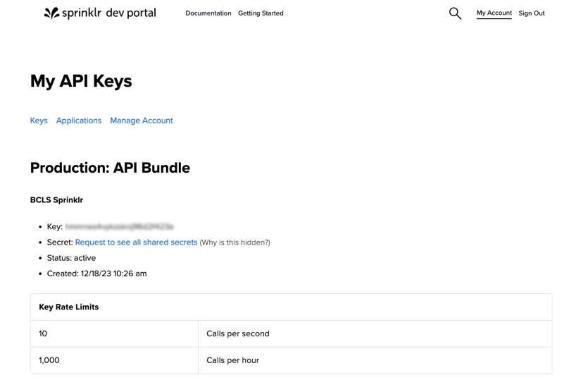Click the Created 12/18/23 date entry
588x380 pixels.
[x=96, y=274]
